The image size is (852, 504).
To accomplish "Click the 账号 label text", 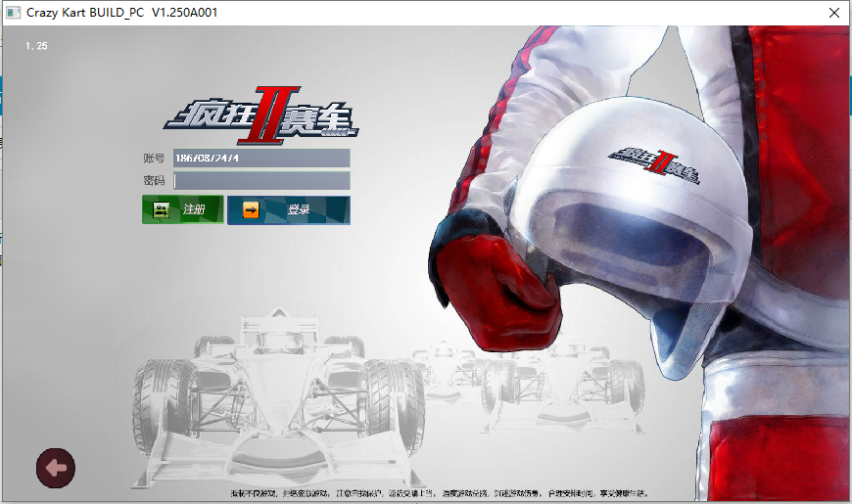I will 154,158.
